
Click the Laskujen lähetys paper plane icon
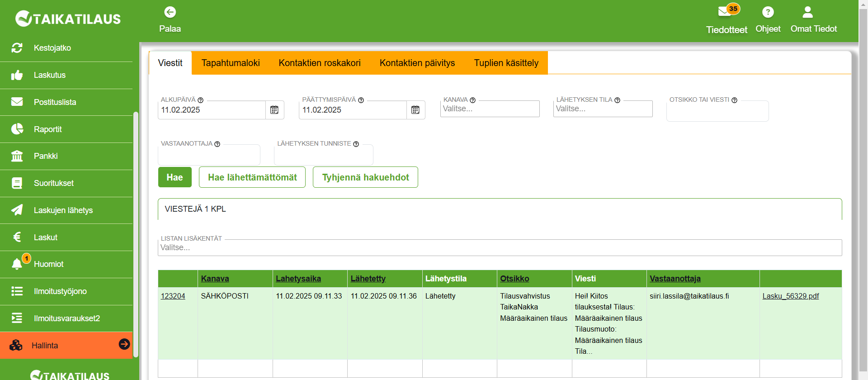tap(17, 210)
